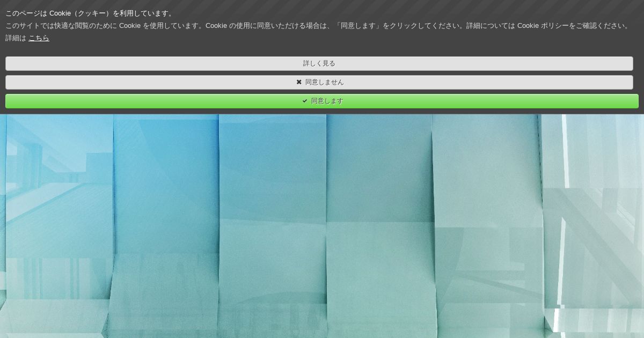Accept cookies with 同意します button
644x338 pixels.
tap(322, 101)
